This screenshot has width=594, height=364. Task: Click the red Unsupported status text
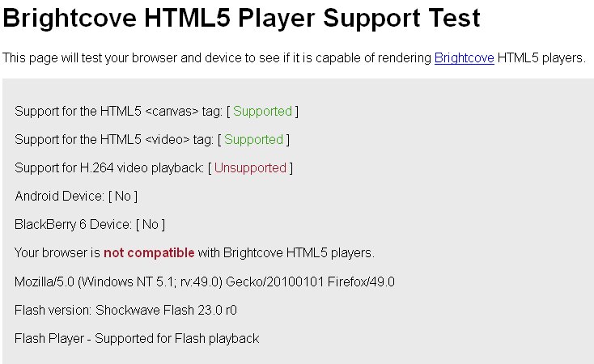tap(250, 168)
